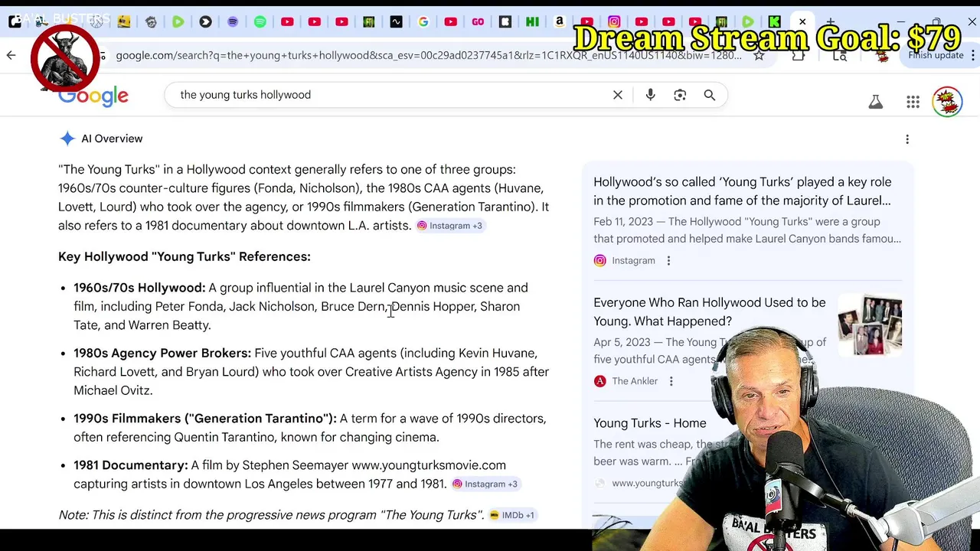This screenshot has height=551, width=980.
Task: Click the www.youngturksmovie.com text
Action: pyautogui.click(x=429, y=465)
